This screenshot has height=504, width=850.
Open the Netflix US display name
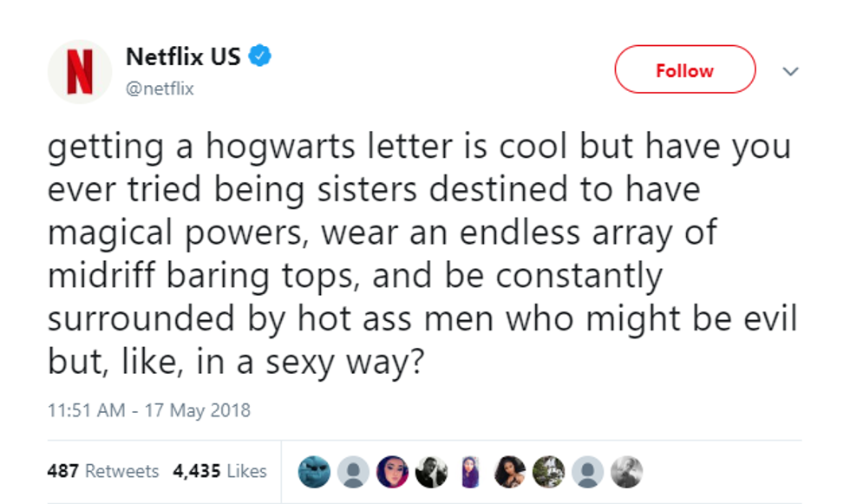[183, 58]
